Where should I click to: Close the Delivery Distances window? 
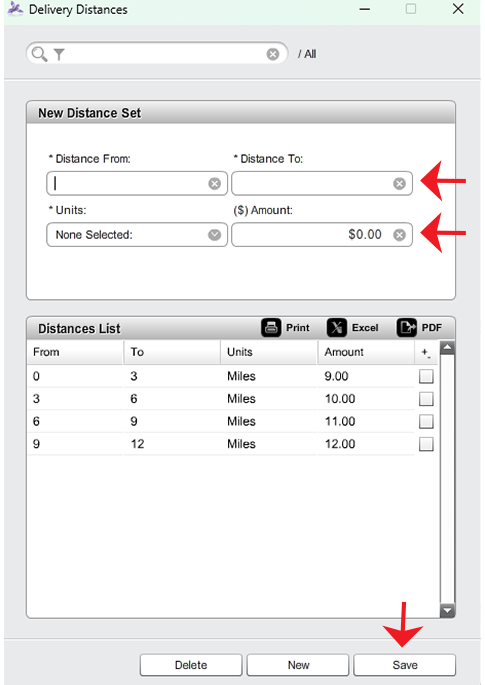pyautogui.click(x=458, y=9)
